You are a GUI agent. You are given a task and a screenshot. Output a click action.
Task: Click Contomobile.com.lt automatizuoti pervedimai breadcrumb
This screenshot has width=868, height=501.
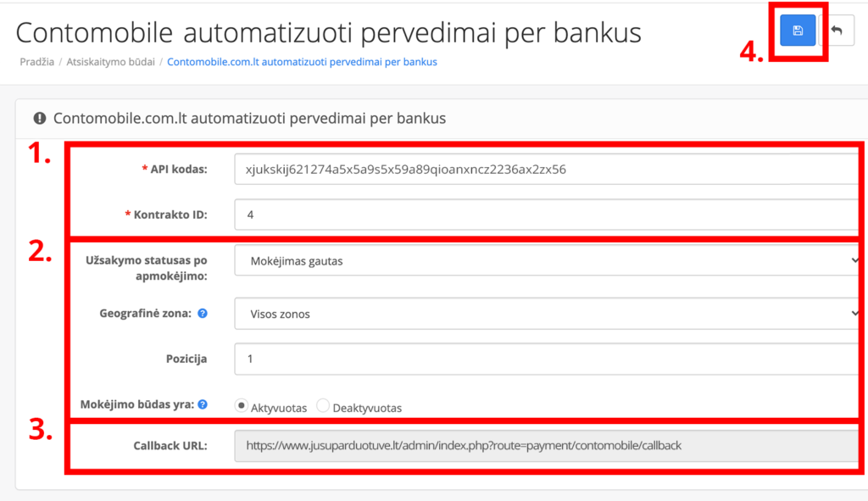click(x=303, y=62)
